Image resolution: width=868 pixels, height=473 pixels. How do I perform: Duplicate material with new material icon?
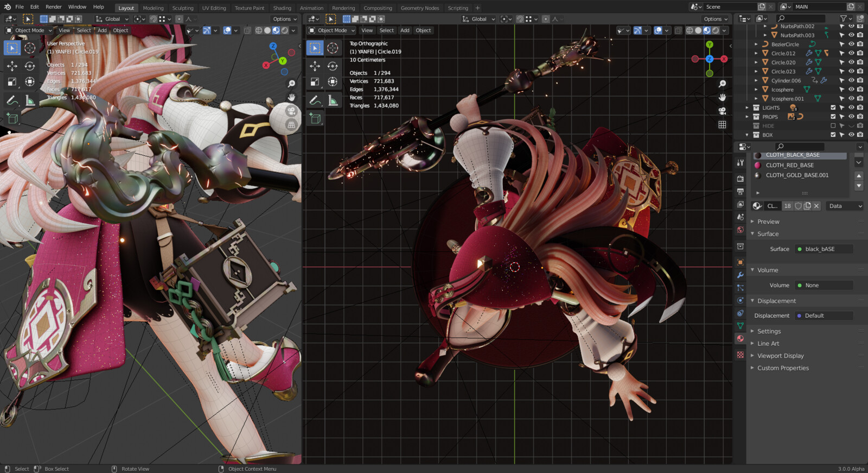tap(807, 206)
